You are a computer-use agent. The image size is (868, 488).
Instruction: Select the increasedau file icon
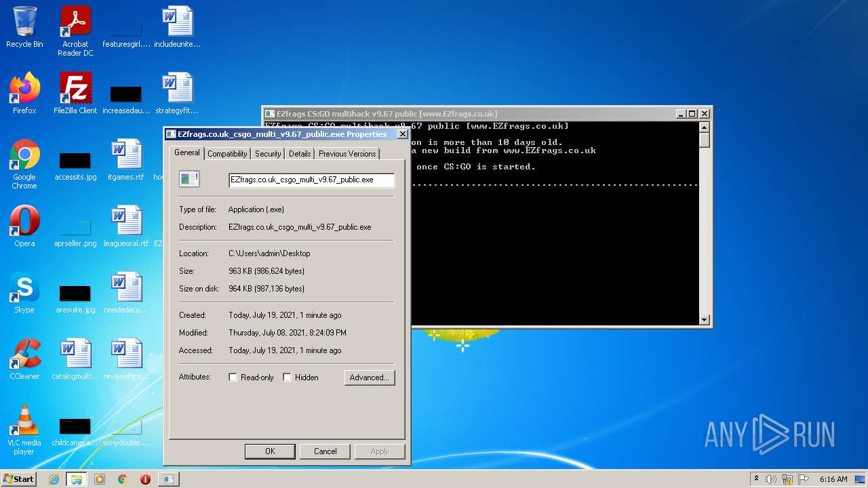coord(126,100)
